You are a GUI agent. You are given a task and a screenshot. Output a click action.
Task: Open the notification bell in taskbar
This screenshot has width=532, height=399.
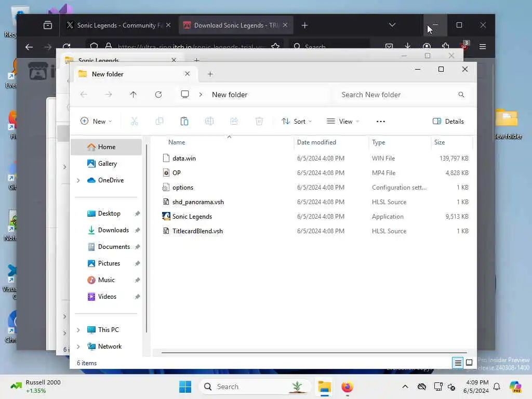tap(497, 387)
